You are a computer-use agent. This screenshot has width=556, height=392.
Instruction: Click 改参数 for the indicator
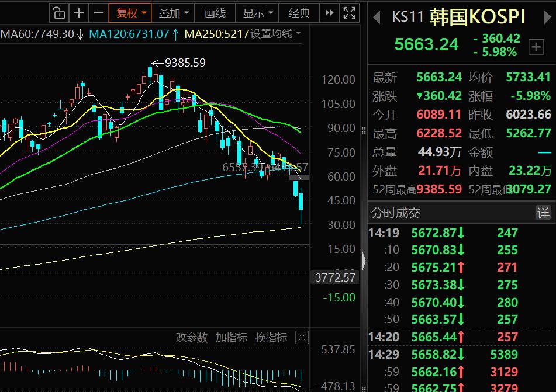click(192, 338)
